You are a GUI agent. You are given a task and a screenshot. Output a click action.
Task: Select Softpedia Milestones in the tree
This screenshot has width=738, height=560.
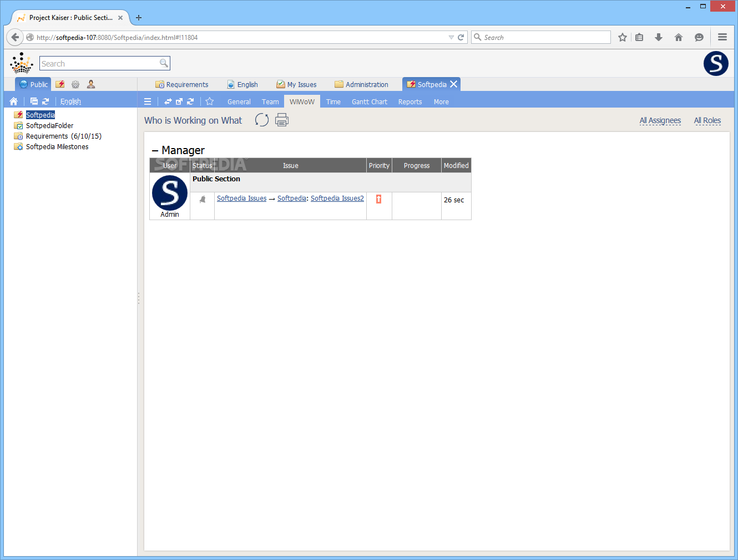click(57, 146)
